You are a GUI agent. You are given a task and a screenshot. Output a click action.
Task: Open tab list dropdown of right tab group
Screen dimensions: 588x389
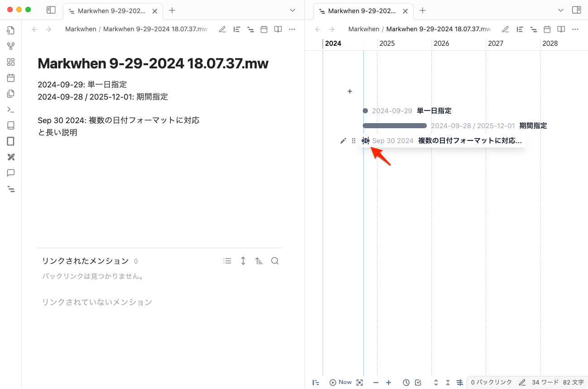(561, 10)
